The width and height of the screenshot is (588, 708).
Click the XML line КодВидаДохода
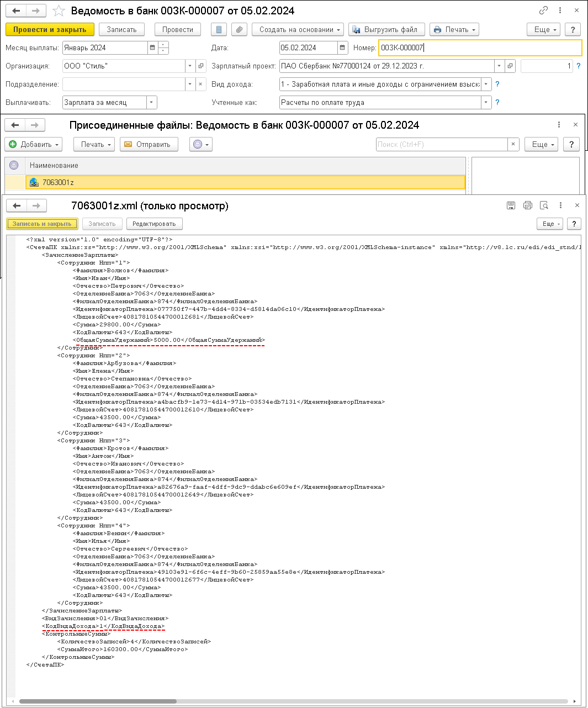(103, 626)
